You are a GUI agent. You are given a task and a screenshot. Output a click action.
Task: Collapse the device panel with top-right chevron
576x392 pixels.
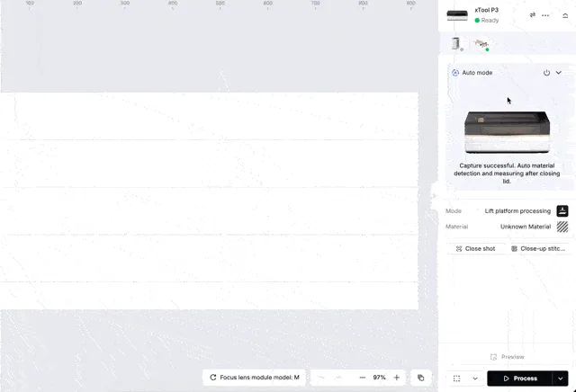click(x=565, y=15)
